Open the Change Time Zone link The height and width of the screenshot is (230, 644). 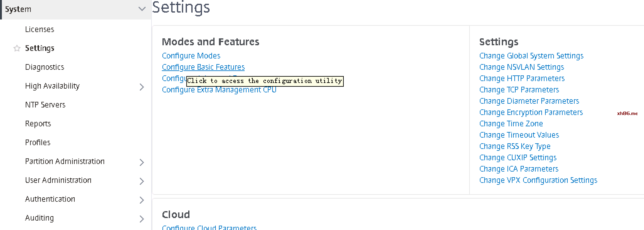pos(511,124)
